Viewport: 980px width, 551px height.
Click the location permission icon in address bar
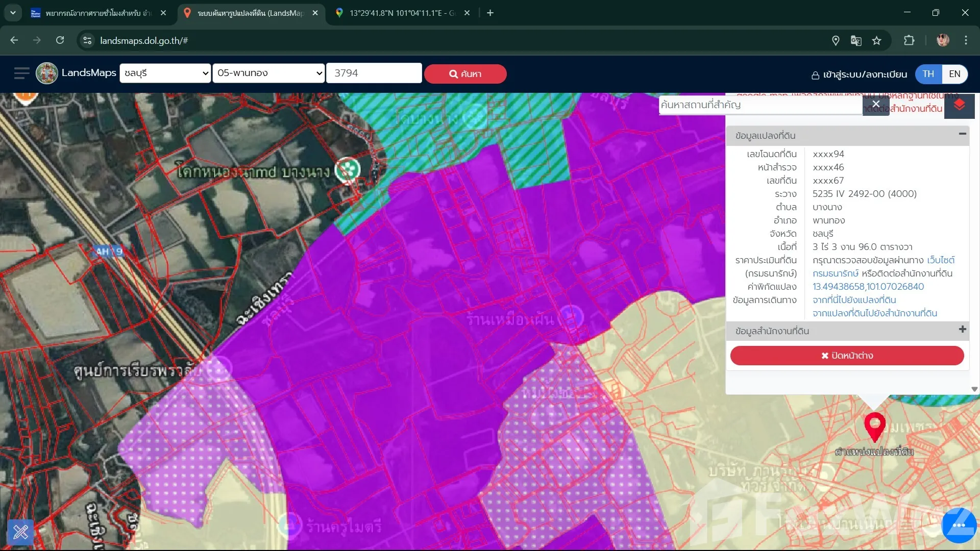pyautogui.click(x=836, y=41)
